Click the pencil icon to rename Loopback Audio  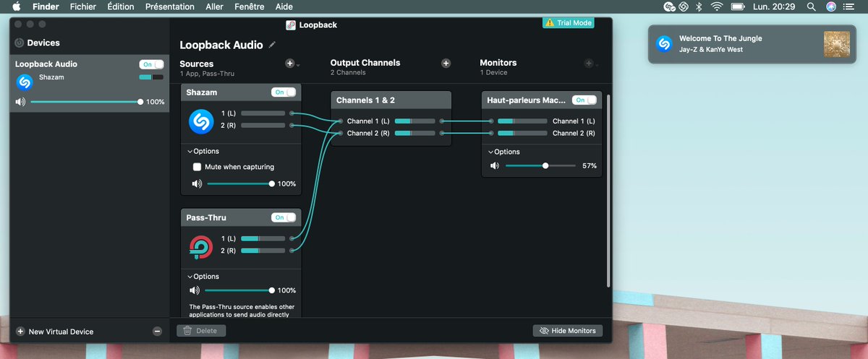[x=272, y=45]
